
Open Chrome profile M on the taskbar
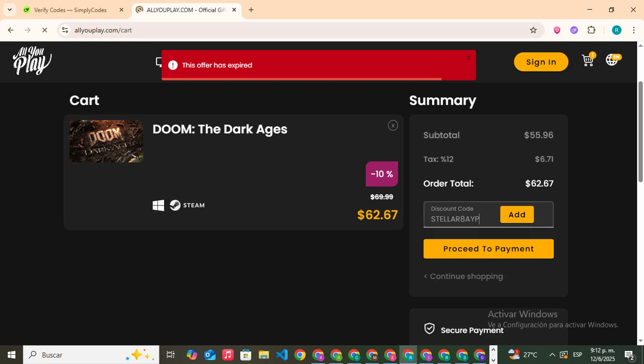[372, 355]
